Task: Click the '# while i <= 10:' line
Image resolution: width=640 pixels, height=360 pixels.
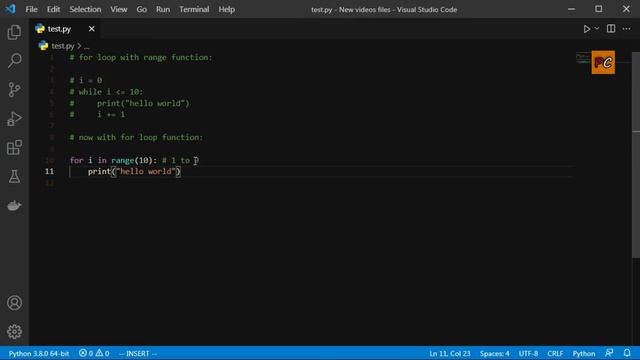Action: click(106, 92)
